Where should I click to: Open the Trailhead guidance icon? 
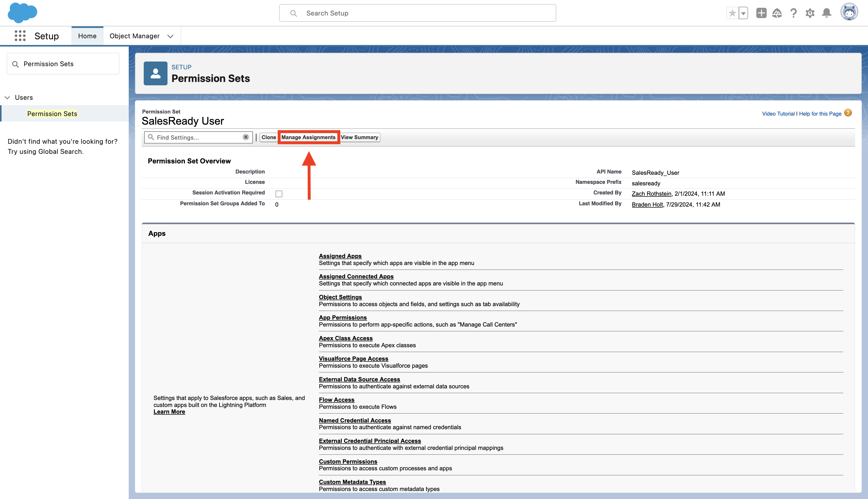(777, 13)
